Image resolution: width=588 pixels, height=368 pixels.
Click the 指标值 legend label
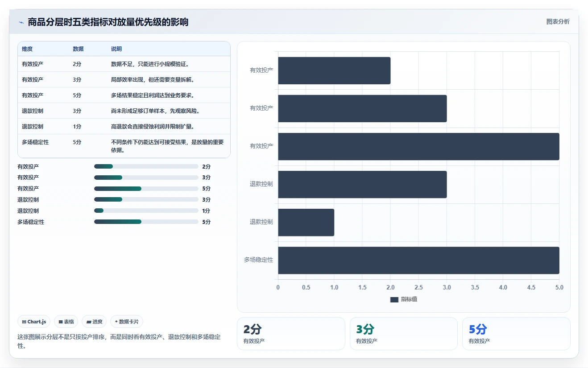point(409,300)
